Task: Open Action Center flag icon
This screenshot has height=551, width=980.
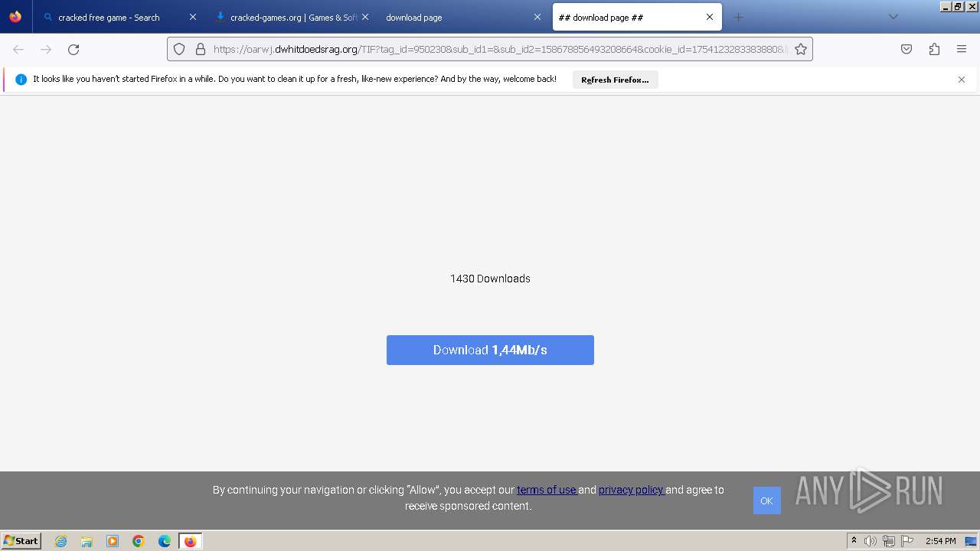Action: [x=907, y=541]
